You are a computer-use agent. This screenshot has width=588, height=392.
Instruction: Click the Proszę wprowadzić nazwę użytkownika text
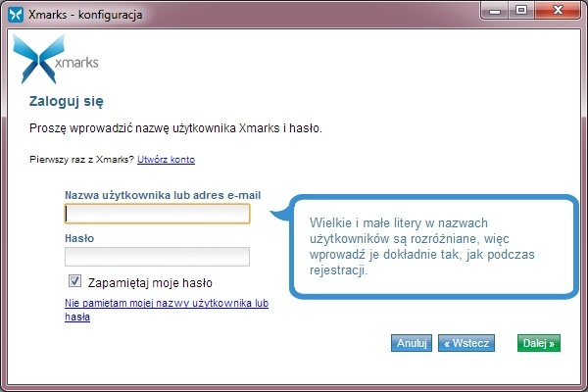[175, 128]
